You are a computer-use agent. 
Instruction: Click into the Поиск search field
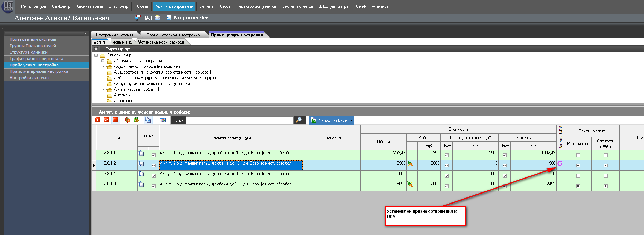239,120
